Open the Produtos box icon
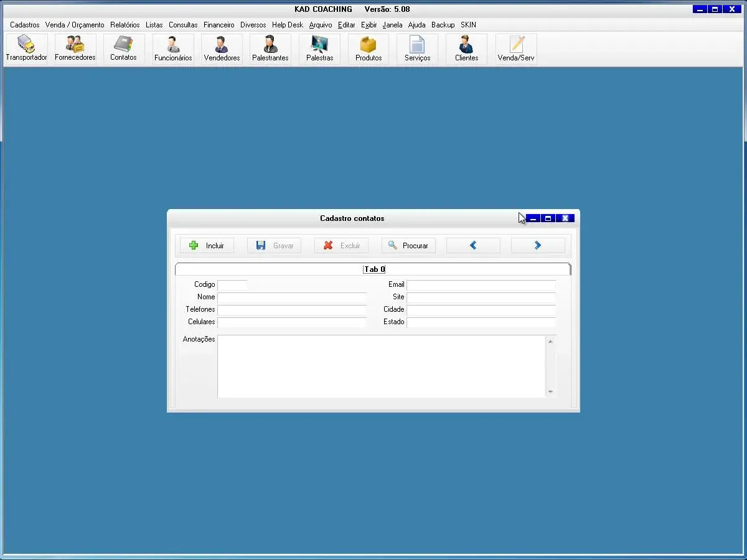 [x=369, y=49]
